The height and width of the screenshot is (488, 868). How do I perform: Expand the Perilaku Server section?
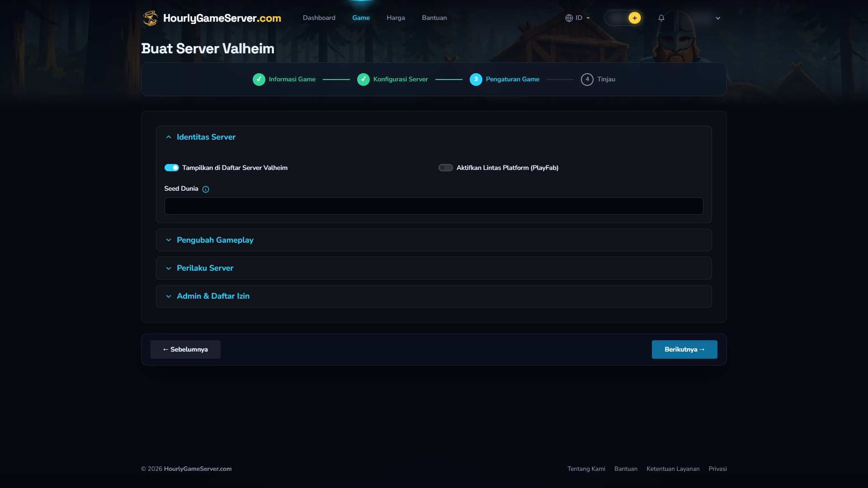(434, 268)
